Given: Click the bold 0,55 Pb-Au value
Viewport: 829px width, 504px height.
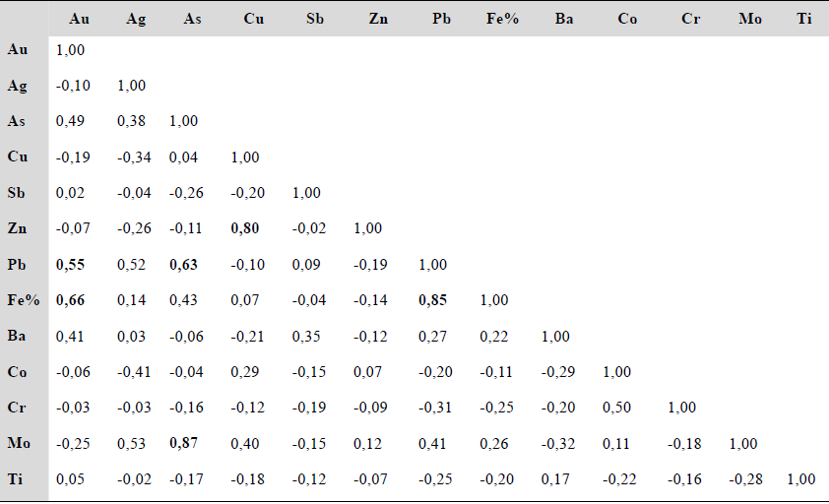Looking at the screenshot, I should pos(72,264).
